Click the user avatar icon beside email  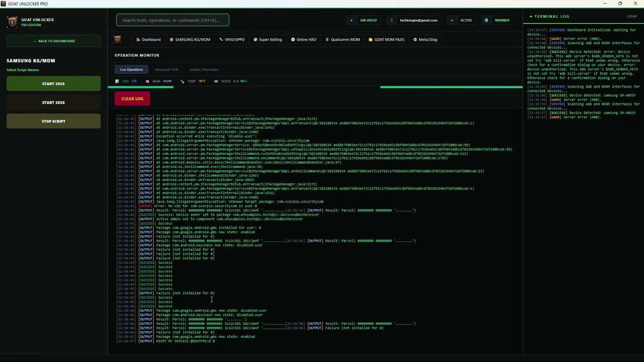point(391,20)
